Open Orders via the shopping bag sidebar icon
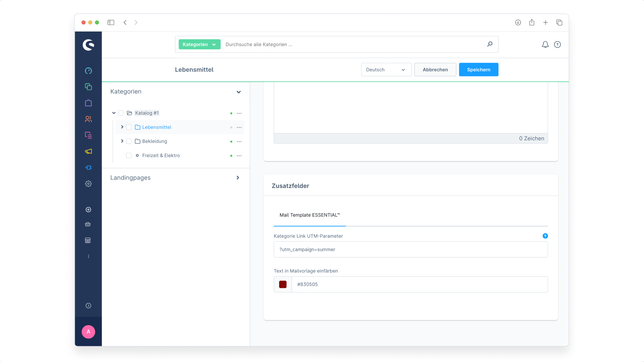Viewport: 644px width, 362px height. coord(88,103)
